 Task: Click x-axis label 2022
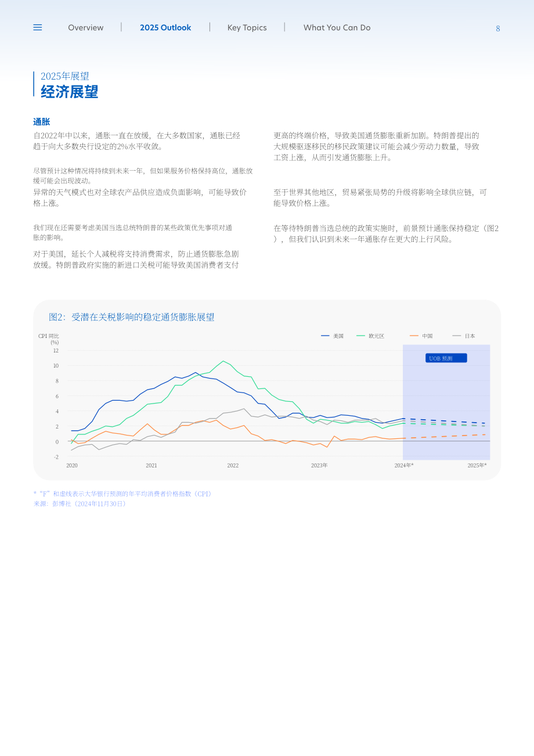tap(233, 466)
